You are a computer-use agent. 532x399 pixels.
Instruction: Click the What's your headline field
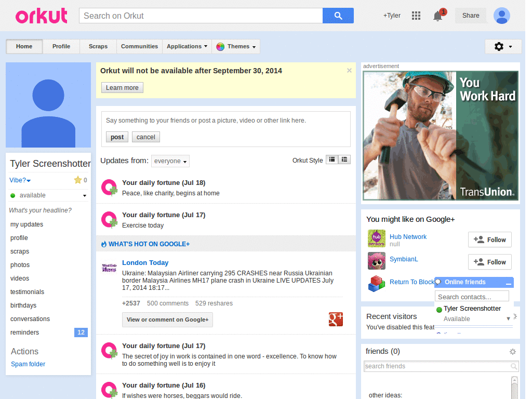41,210
